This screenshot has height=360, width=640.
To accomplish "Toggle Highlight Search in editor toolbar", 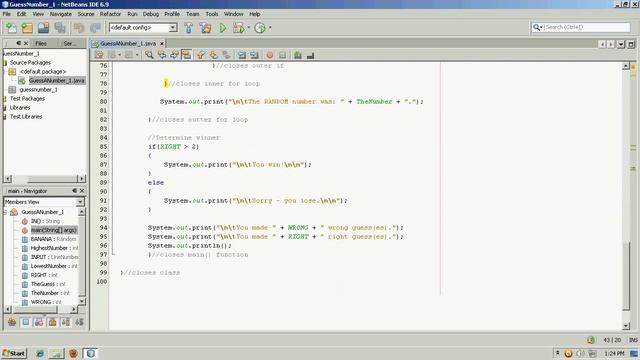I will 187,55.
